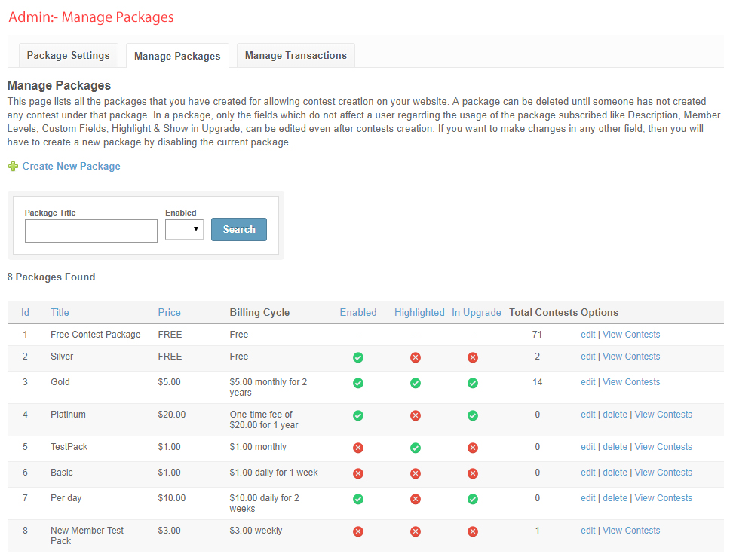730x560 pixels.
Task: Click New Member Test Pack's red Enabled icon
Action: pos(358,531)
